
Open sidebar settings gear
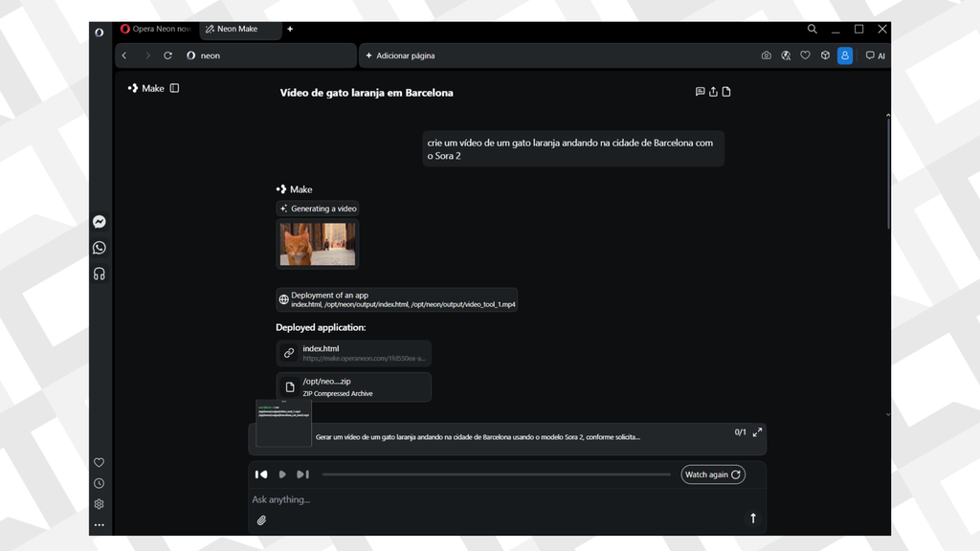pos(100,504)
